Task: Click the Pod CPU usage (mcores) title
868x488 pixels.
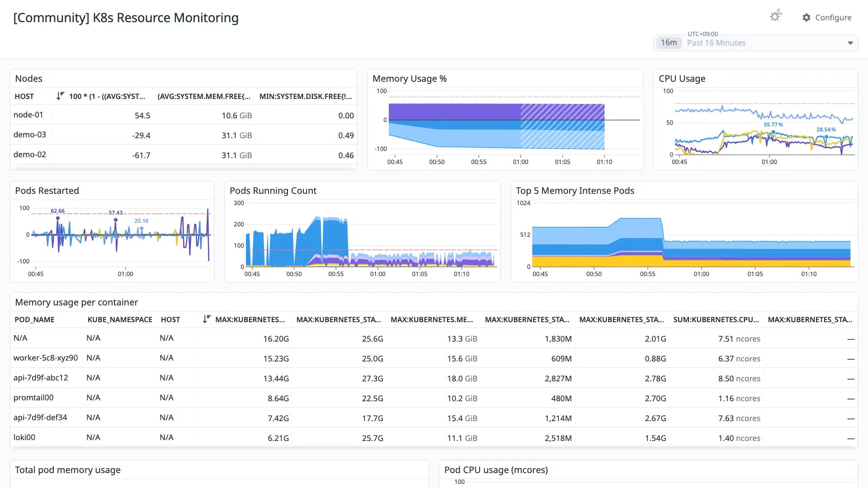Action: point(496,470)
